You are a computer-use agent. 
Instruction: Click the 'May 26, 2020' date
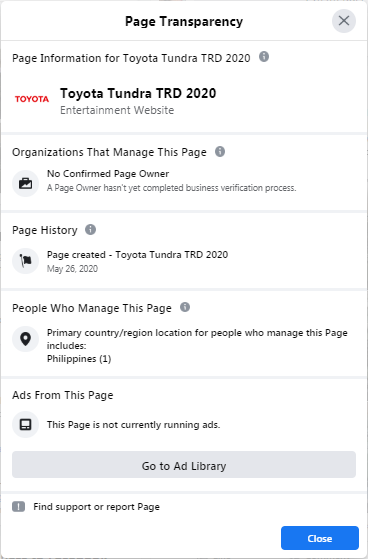(72, 268)
